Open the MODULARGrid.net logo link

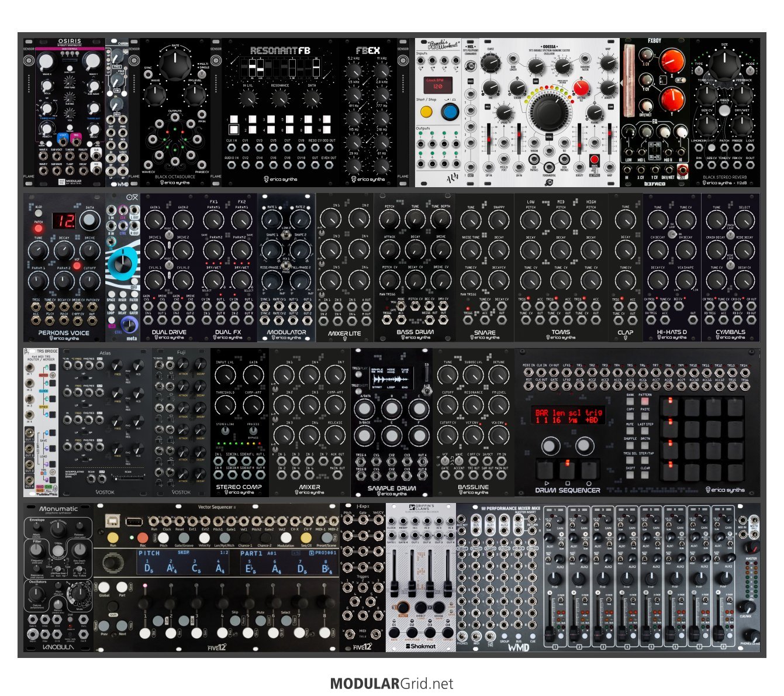(392, 683)
